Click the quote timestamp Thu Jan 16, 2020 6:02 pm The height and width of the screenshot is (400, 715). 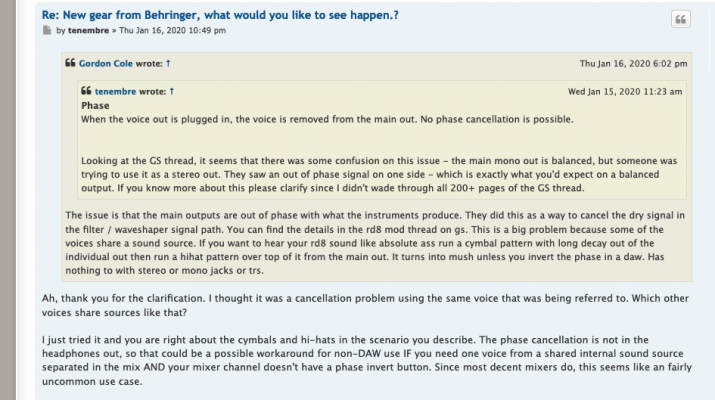click(x=633, y=64)
